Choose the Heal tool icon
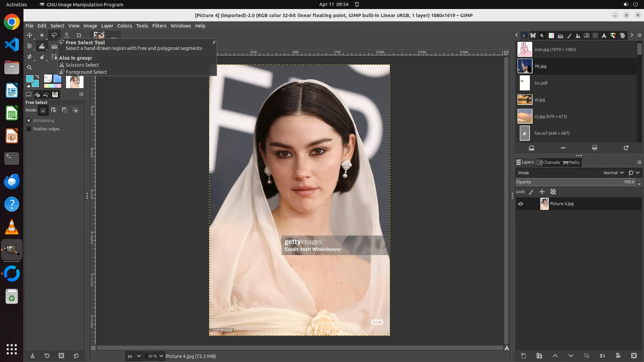The image size is (644, 362). pos(30,57)
